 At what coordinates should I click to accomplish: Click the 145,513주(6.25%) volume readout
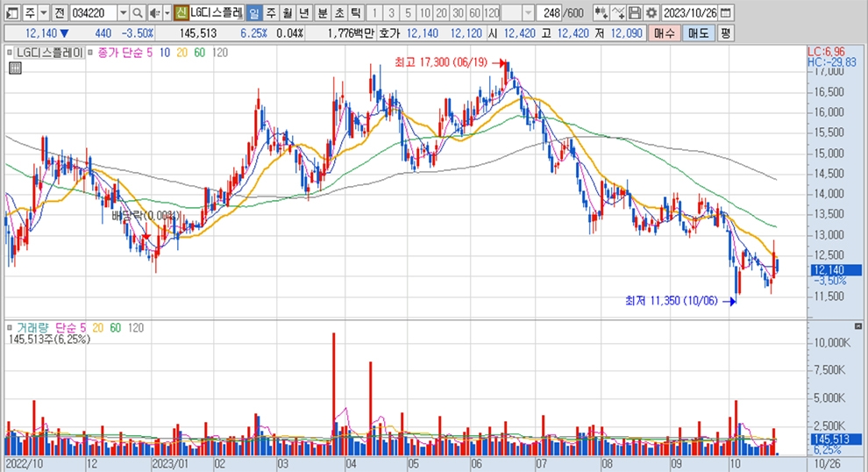point(49,339)
